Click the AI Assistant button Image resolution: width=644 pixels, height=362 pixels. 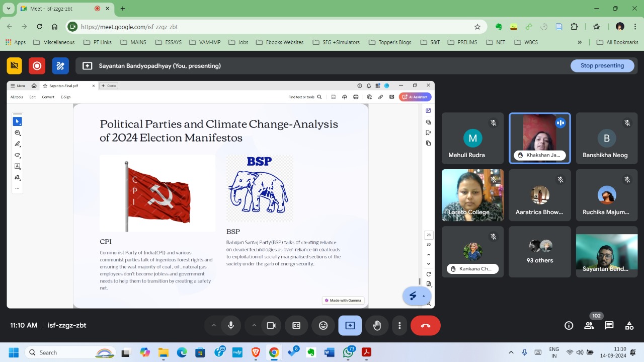[x=415, y=97]
